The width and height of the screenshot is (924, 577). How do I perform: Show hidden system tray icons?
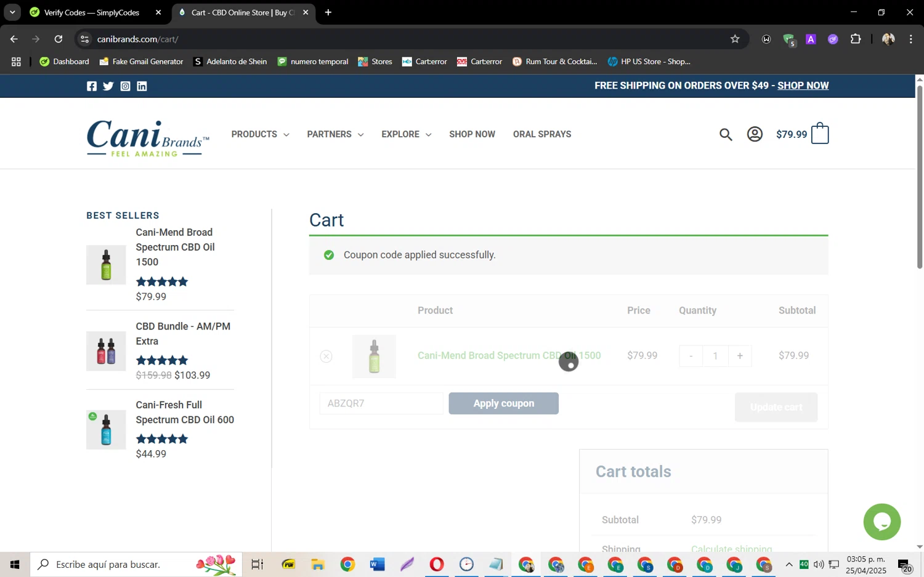(x=789, y=564)
